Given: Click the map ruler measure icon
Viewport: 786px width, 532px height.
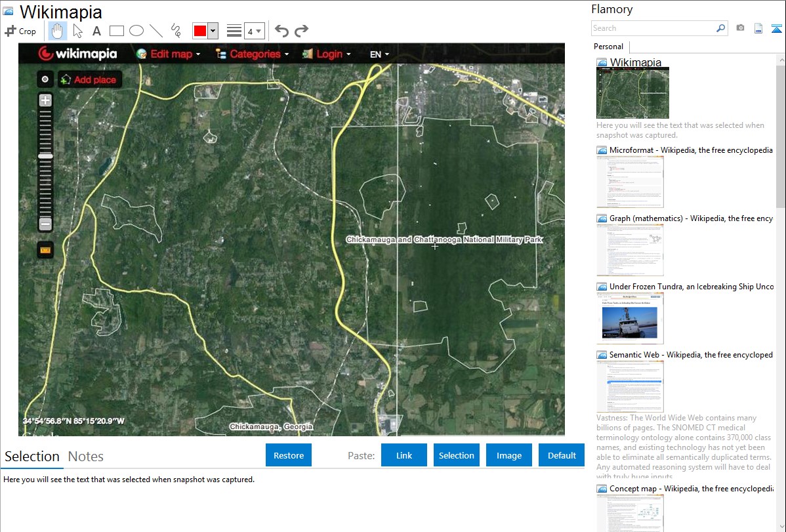Looking at the screenshot, I should (x=45, y=250).
